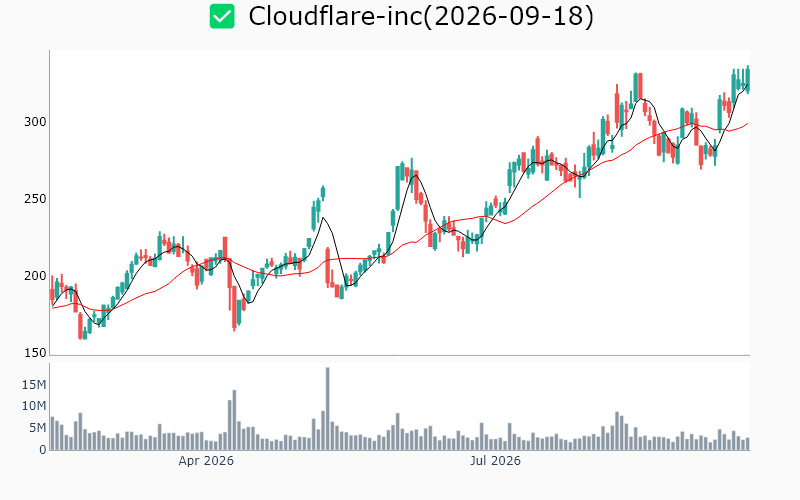Image resolution: width=800 pixels, height=500 pixels.
Task: Click the Cloudflare-inc(2026-09-18) chart title
Action: (x=421, y=16)
